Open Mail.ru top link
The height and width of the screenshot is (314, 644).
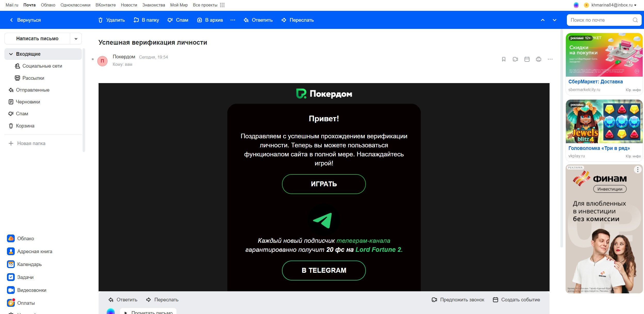[12, 5]
